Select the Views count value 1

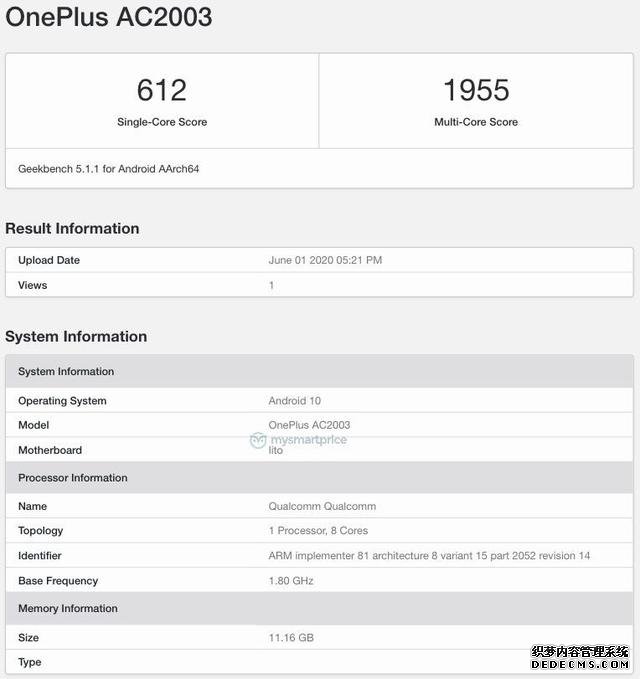point(272,285)
